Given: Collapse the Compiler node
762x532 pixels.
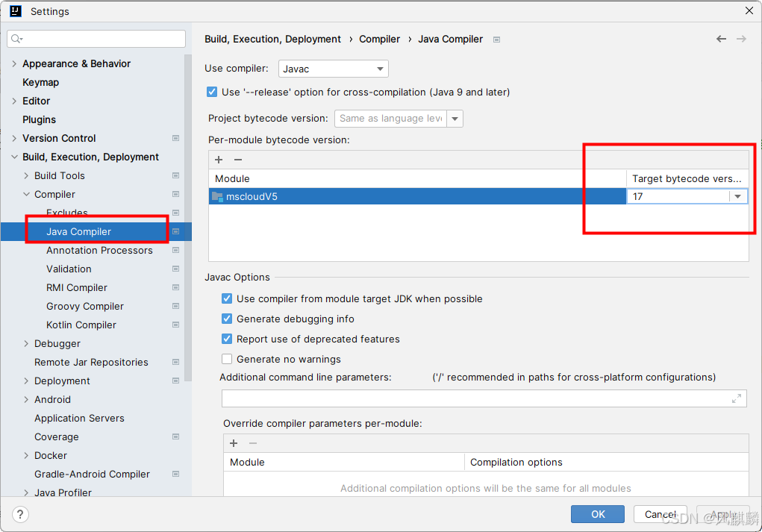Looking at the screenshot, I should (26, 194).
